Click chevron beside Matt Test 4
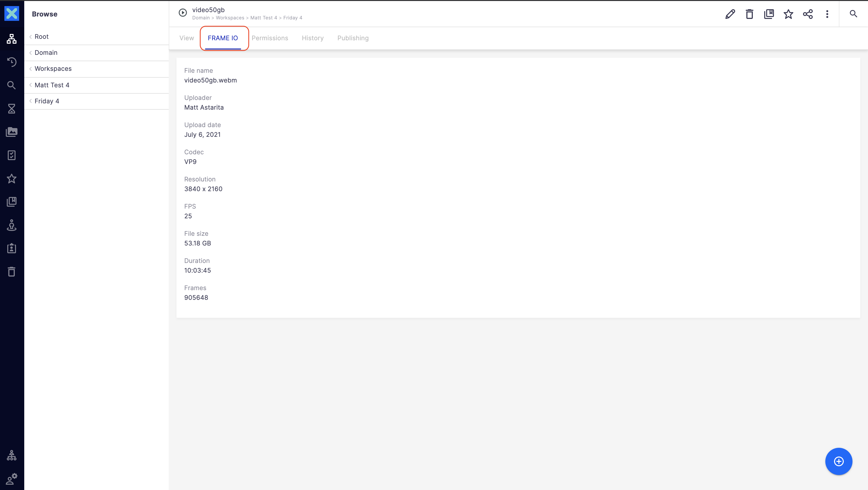Image resolution: width=868 pixels, height=490 pixels. tap(31, 85)
